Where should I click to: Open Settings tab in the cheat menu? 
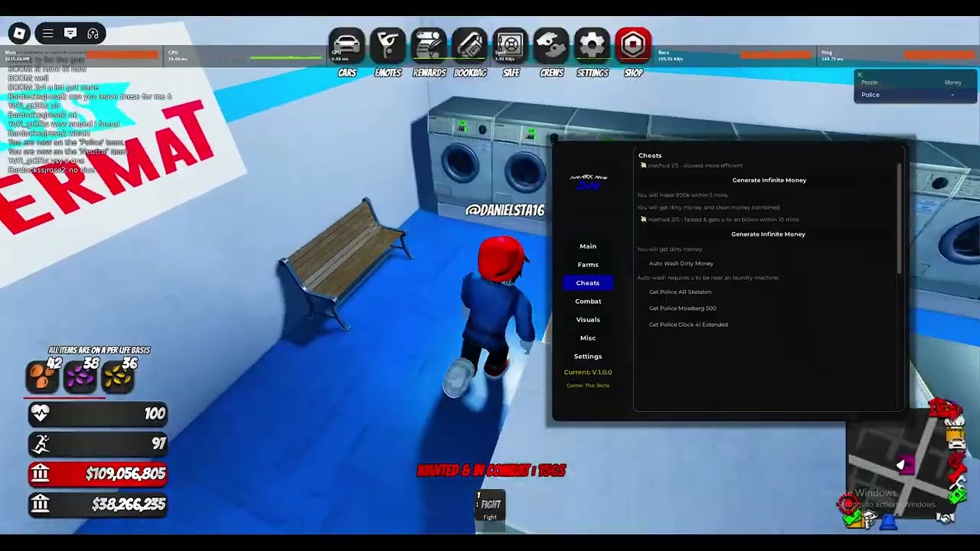[588, 357]
